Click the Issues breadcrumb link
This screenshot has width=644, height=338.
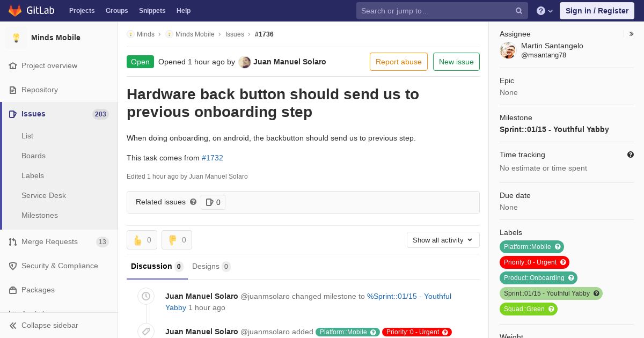point(235,34)
